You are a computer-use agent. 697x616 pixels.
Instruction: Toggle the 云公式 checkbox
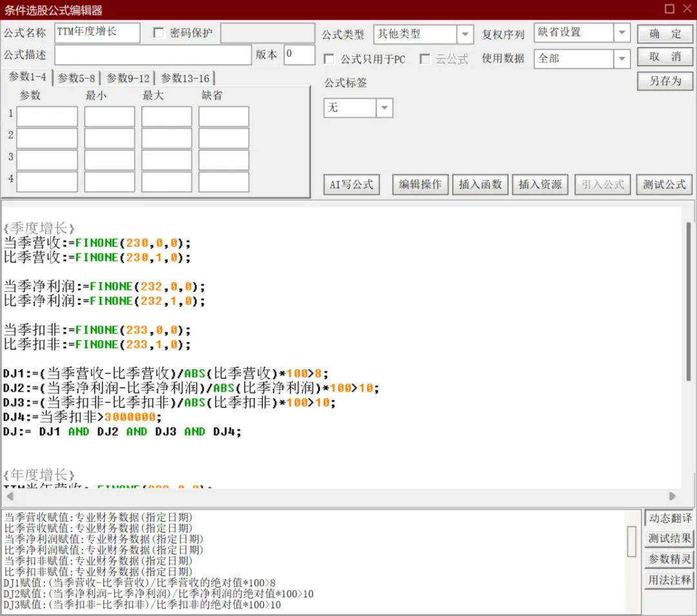(425, 59)
